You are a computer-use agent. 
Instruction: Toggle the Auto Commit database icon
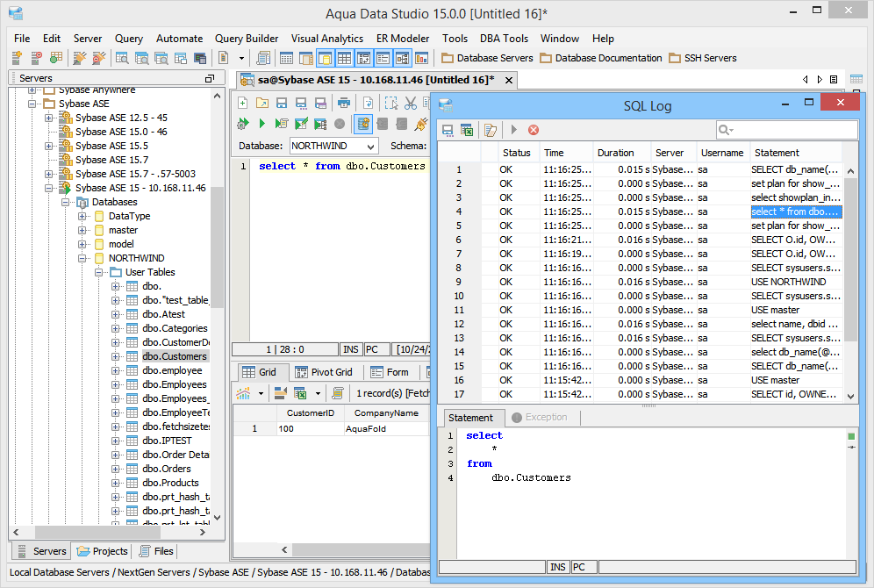pyautogui.click(x=363, y=124)
